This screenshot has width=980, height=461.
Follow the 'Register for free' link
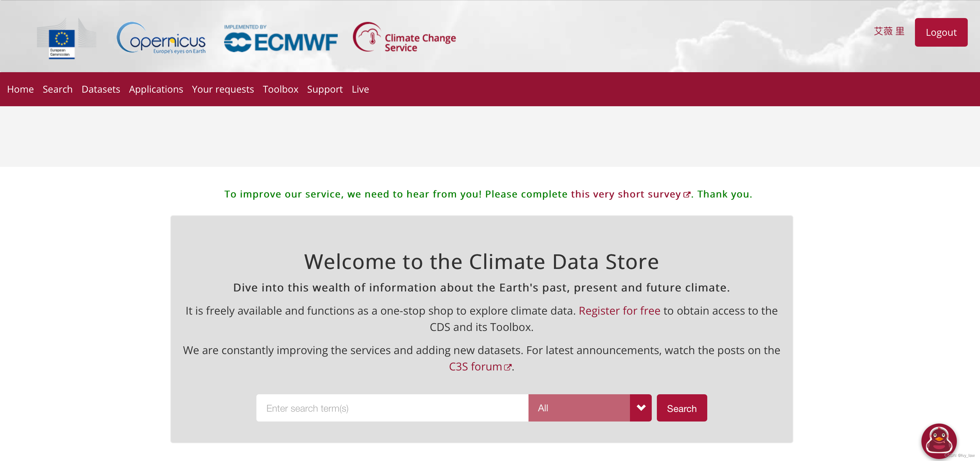click(x=619, y=311)
